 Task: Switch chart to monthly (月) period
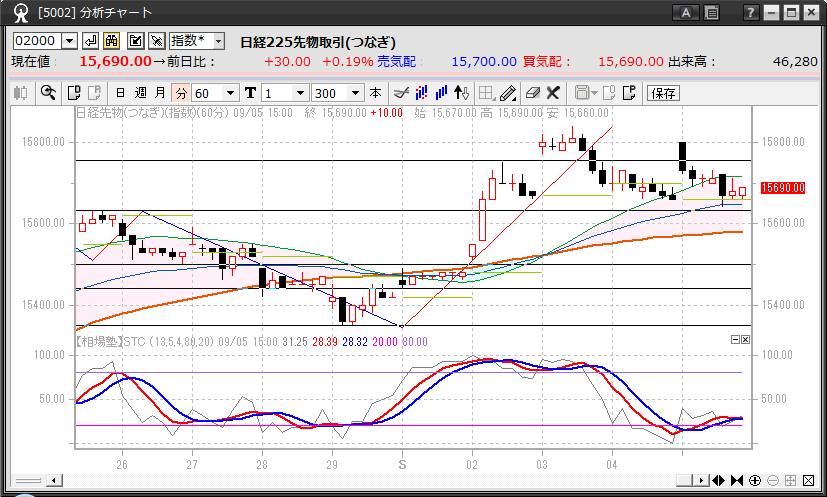160,93
